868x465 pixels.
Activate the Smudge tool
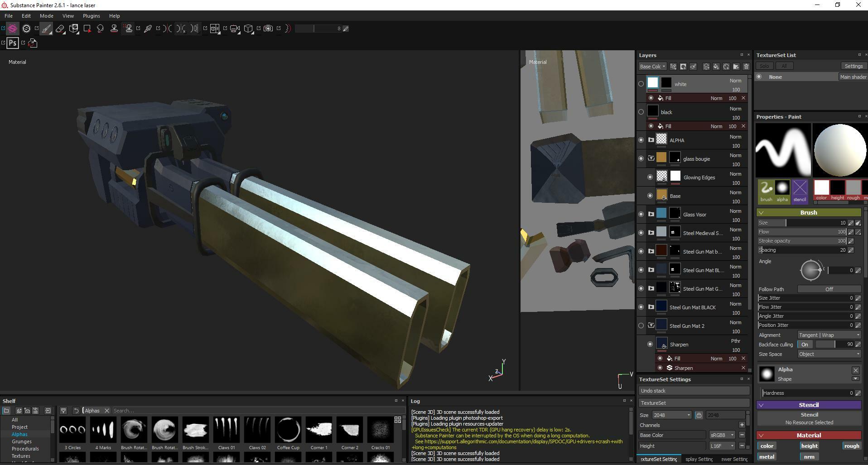pyautogui.click(x=100, y=29)
